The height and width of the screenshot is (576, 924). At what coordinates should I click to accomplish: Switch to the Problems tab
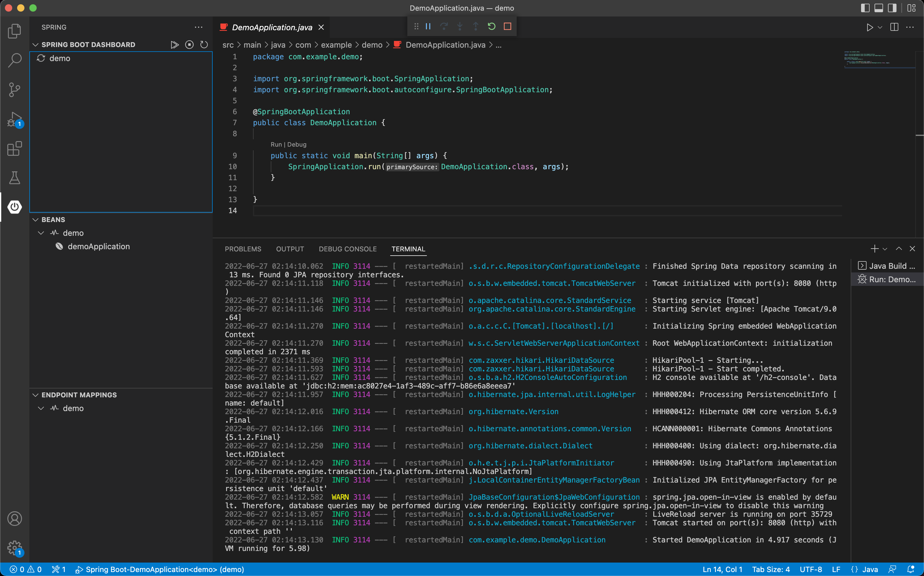(243, 249)
